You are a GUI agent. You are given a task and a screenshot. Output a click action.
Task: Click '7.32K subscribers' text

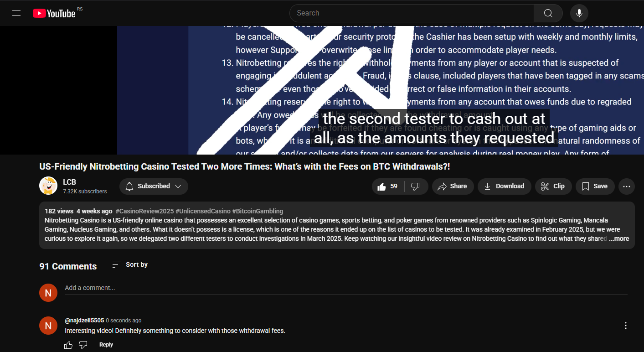pyautogui.click(x=85, y=192)
